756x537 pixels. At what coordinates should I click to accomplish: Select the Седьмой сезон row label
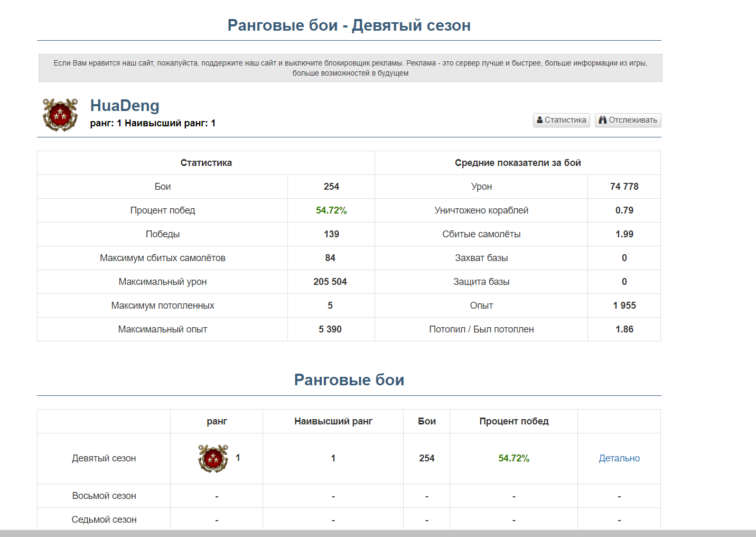coord(104,520)
